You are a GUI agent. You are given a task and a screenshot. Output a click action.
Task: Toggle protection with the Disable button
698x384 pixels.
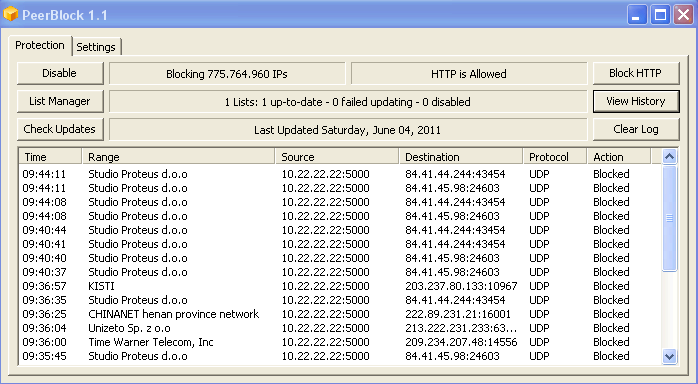pos(60,73)
